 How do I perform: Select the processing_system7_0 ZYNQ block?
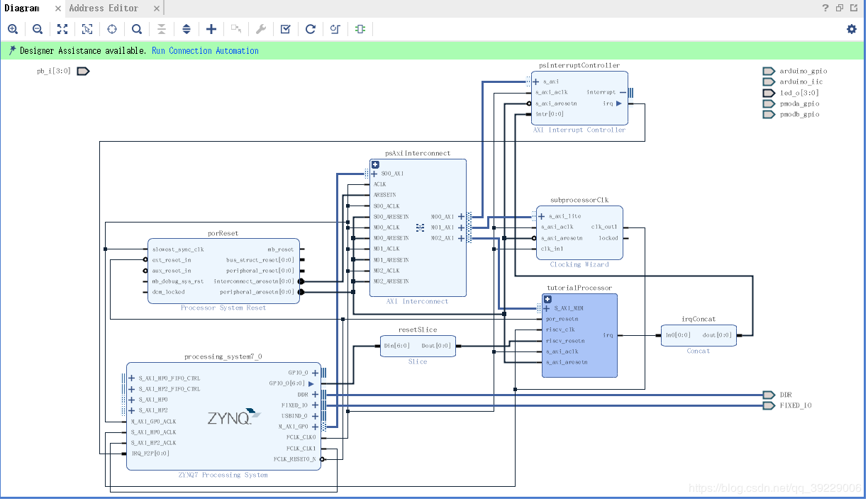tap(223, 416)
